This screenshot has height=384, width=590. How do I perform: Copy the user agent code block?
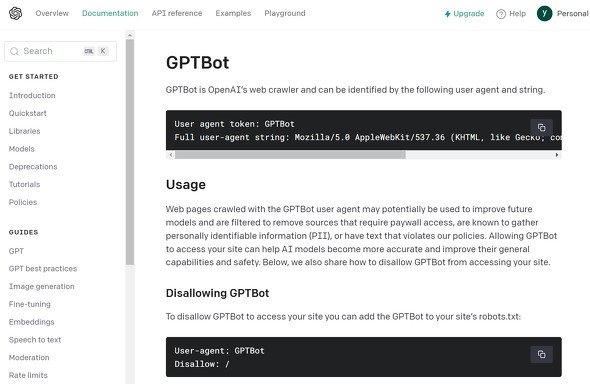tap(541, 127)
